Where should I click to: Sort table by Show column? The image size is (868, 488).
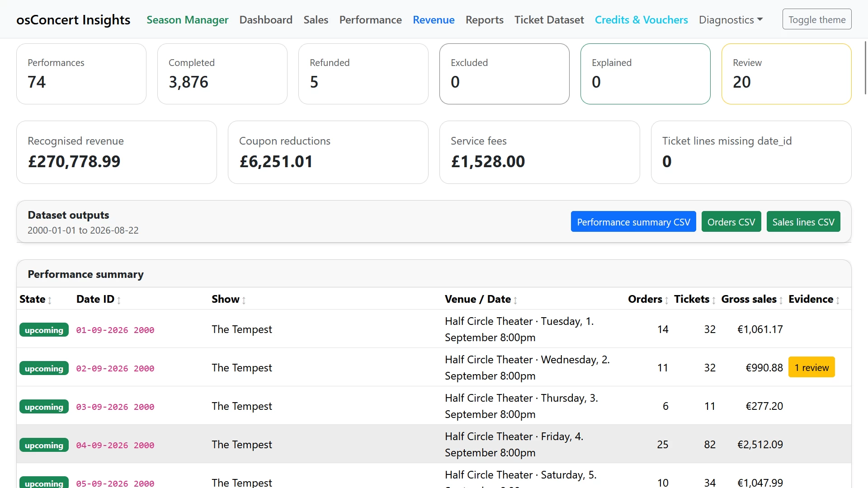point(229,299)
